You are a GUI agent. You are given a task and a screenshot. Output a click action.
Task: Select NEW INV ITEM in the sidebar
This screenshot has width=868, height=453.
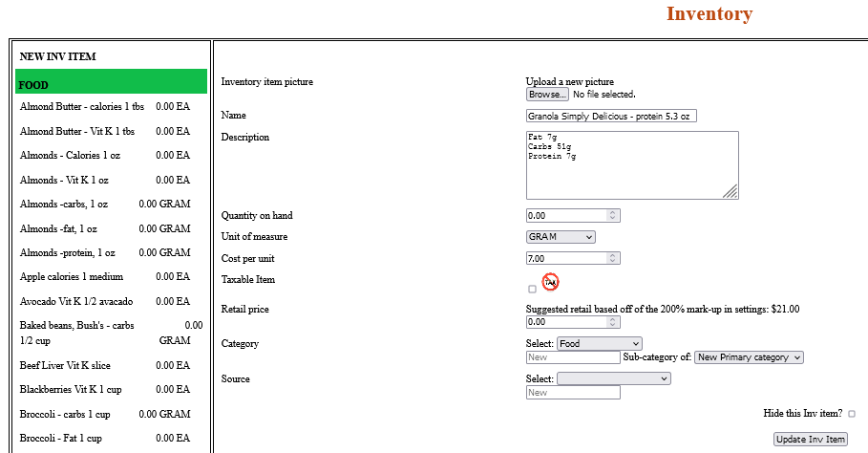58,57
